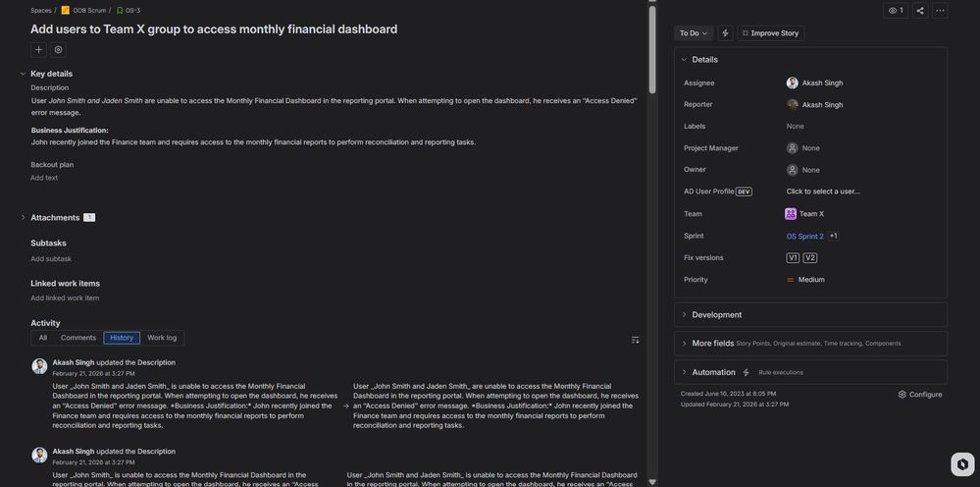This screenshot has height=487, width=980.
Task: Click Labels None value
Action: click(795, 127)
